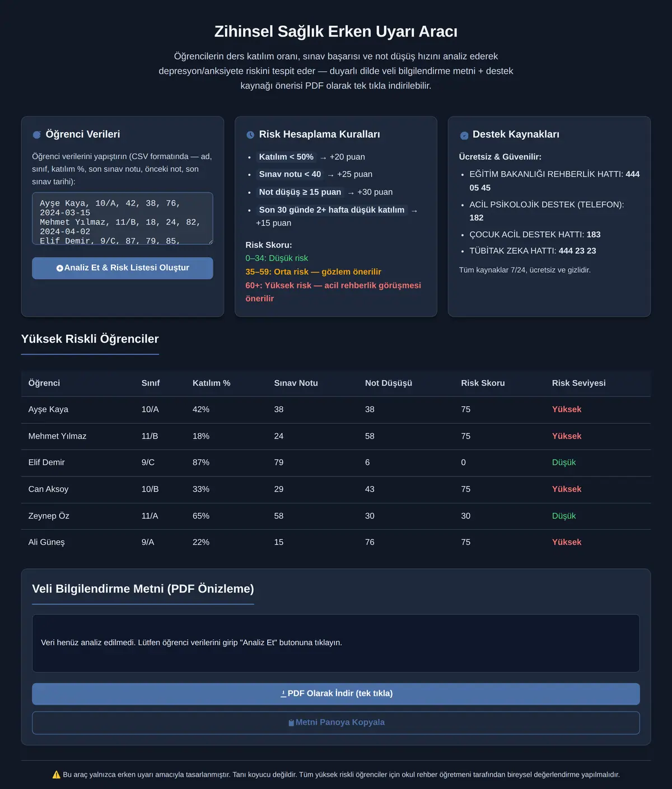Screen dimensions: 672x789
Task: Click Elif Demir's Düşük risk level
Action: point(564,463)
